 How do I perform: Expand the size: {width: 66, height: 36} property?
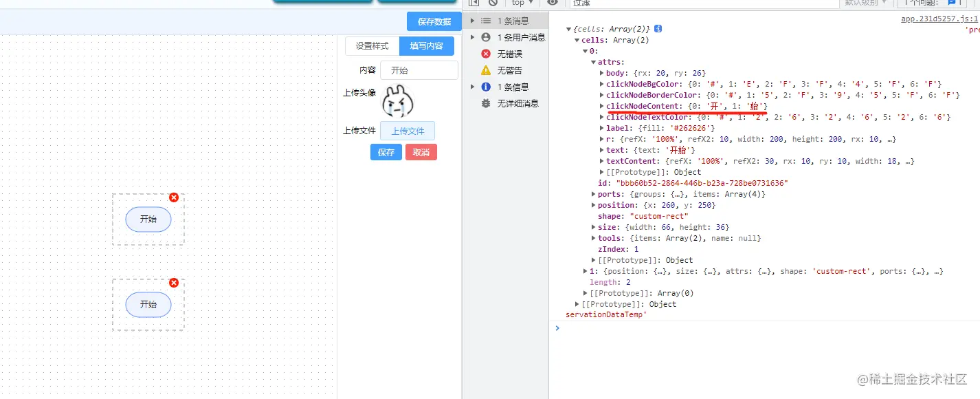tap(593, 227)
